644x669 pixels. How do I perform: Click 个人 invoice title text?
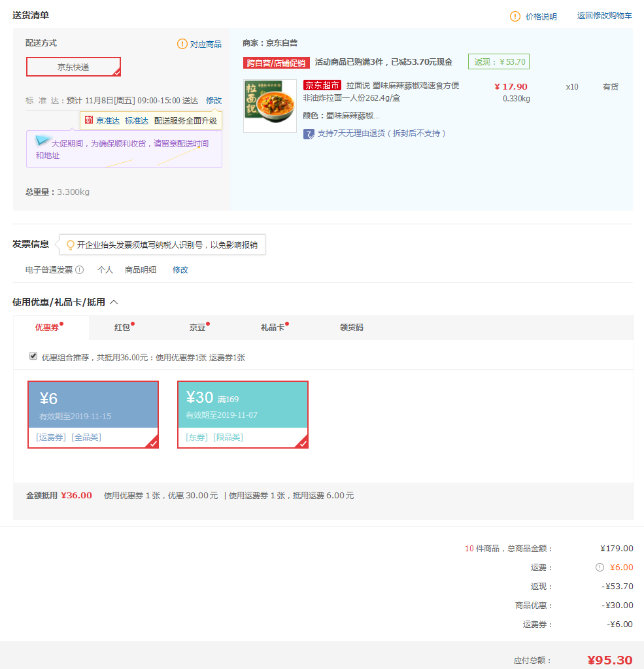coord(105,269)
